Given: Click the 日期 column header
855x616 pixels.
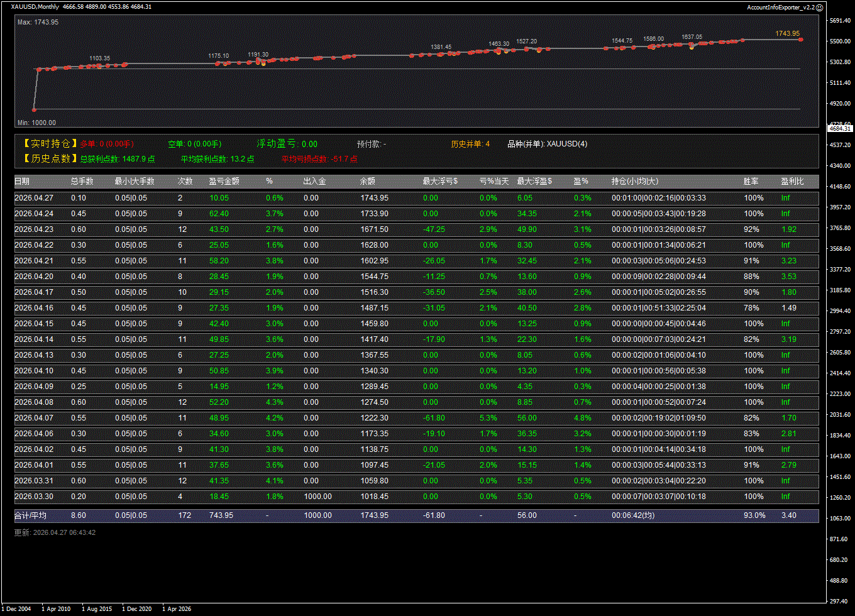Looking at the screenshot, I should point(22,181).
